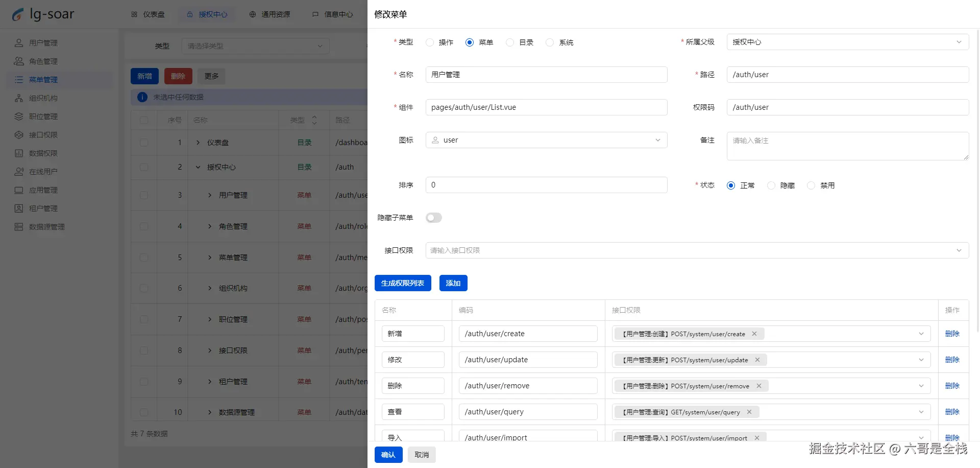980x468 pixels.
Task: Click the 新增 button above the table
Action: click(144, 76)
